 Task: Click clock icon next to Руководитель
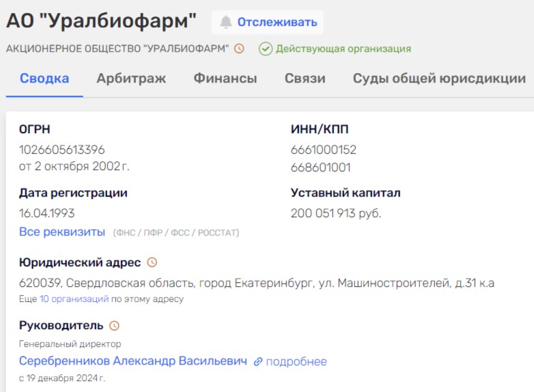tap(114, 325)
